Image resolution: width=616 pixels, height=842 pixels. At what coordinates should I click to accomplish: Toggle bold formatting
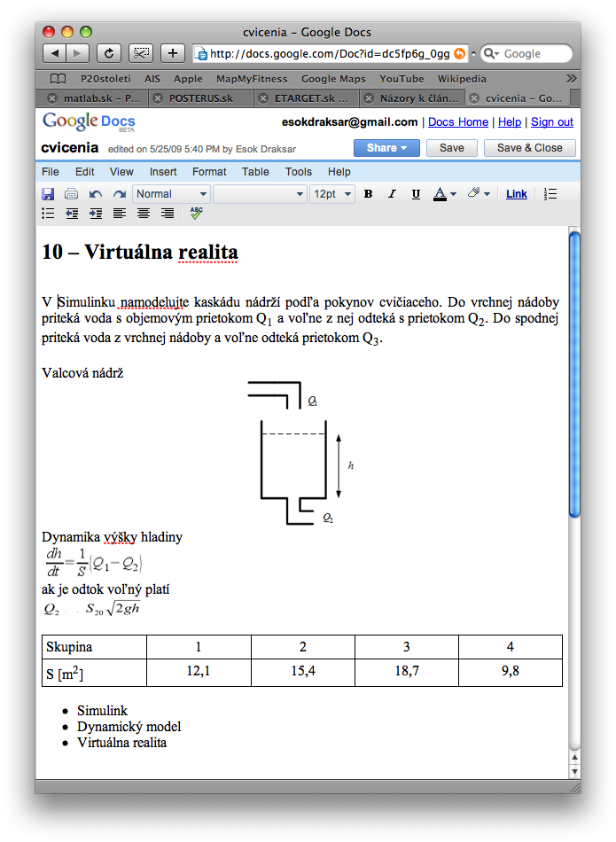(x=368, y=194)
